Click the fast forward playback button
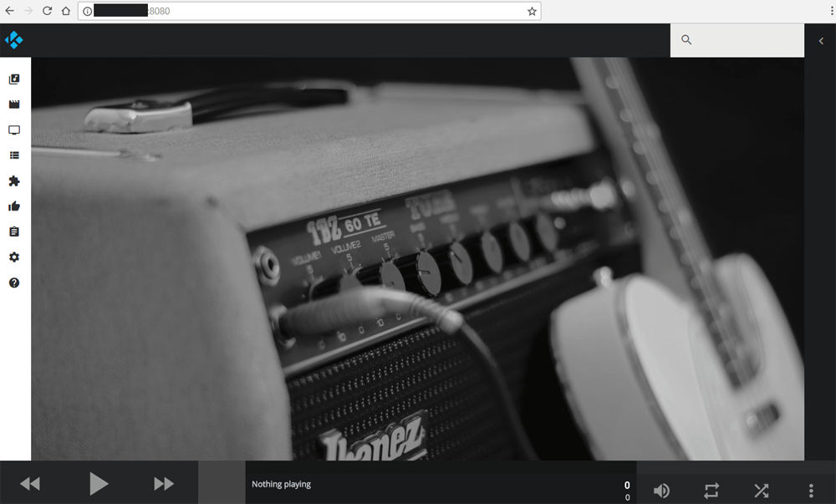The width and height of the screenshot is (836, 504). tap(164, 484)
